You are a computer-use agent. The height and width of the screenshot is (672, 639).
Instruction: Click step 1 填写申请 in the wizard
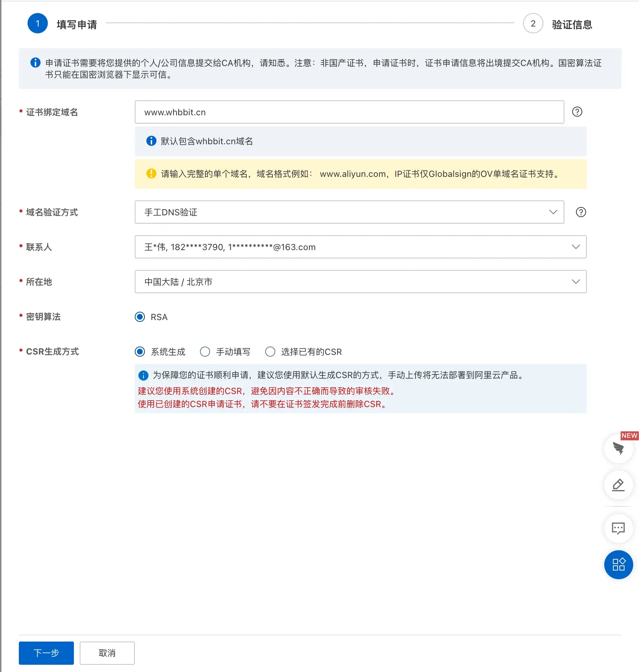(x=38, y=24)
